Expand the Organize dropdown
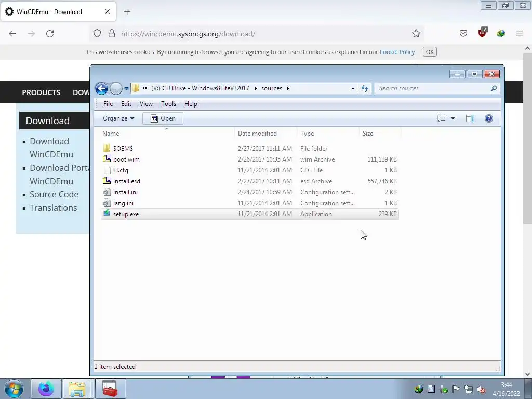532x399 pixels. (x=118, y=118)
